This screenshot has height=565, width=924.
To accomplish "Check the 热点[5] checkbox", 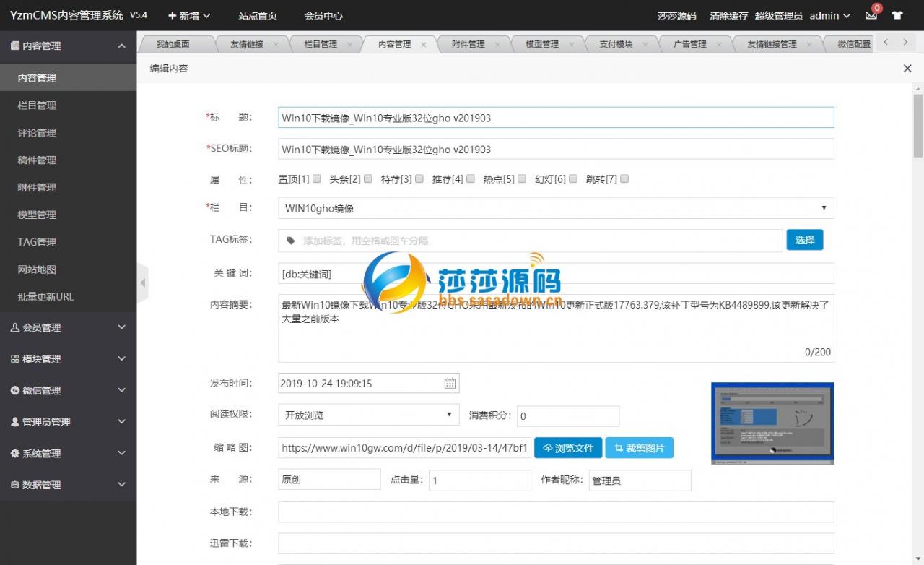I will [521, 178].
